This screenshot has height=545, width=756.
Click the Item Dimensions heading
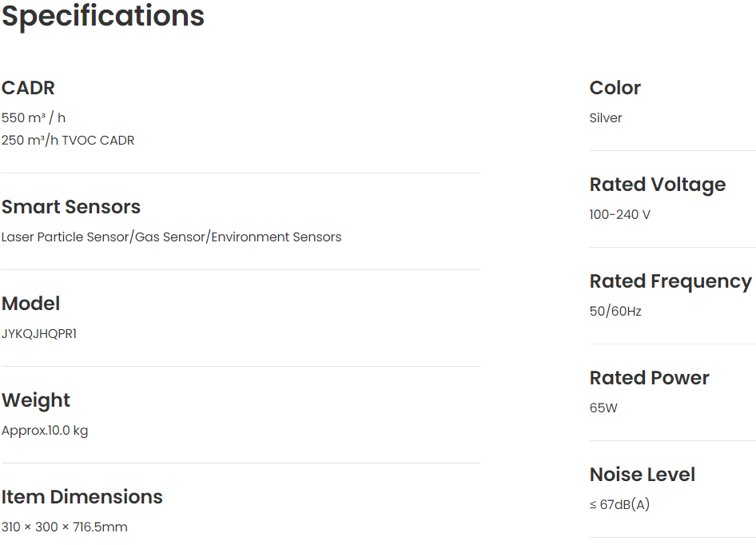click(x=82, y=497)
